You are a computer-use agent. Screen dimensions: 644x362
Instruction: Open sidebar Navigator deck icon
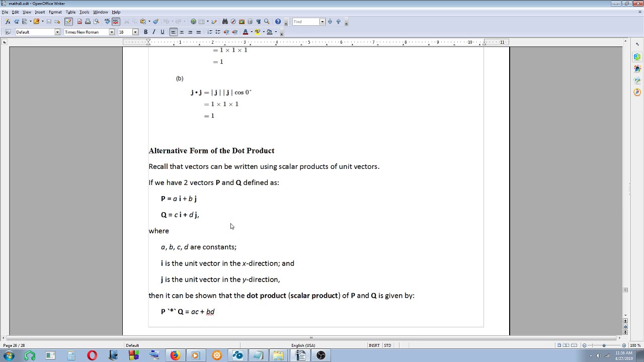(637, 92)
